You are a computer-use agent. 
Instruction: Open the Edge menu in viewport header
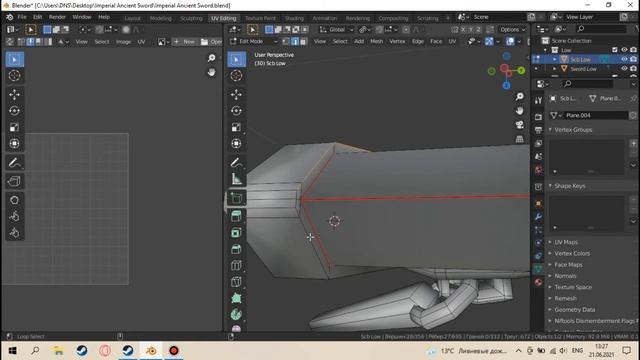(418, 41)
